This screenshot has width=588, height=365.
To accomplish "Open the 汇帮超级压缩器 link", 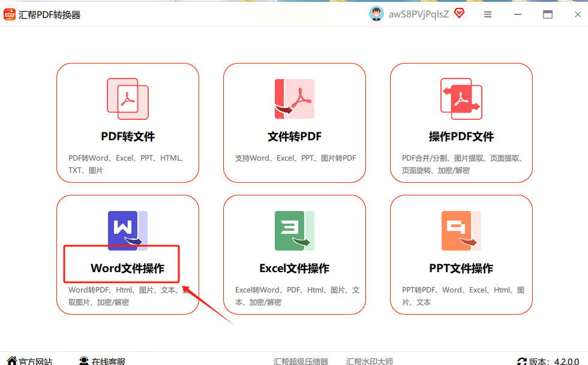I will (x=301, y=361).
